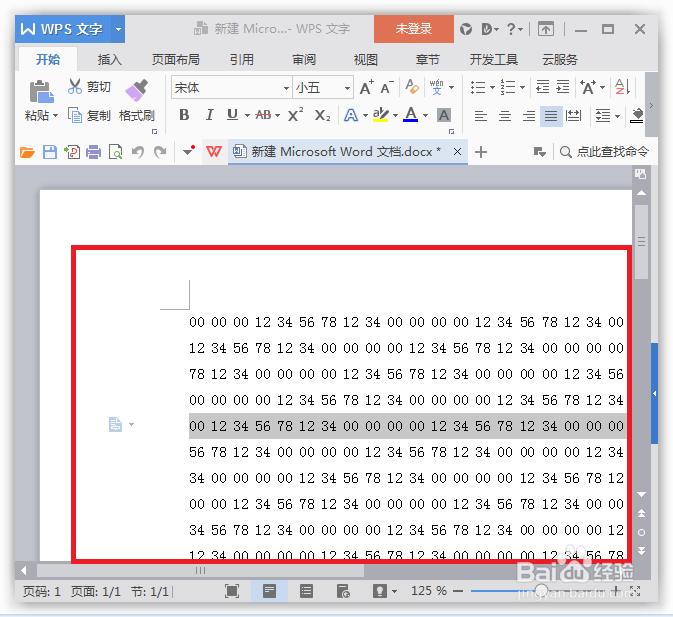Switch to the 插入 tab
This screenshot has height=617, width=673.
(109, 59)
